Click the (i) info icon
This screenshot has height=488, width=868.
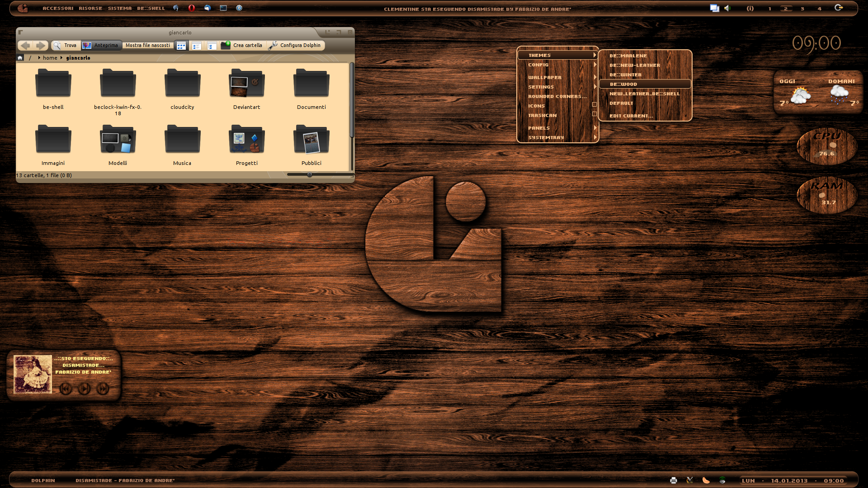point(750,9)
